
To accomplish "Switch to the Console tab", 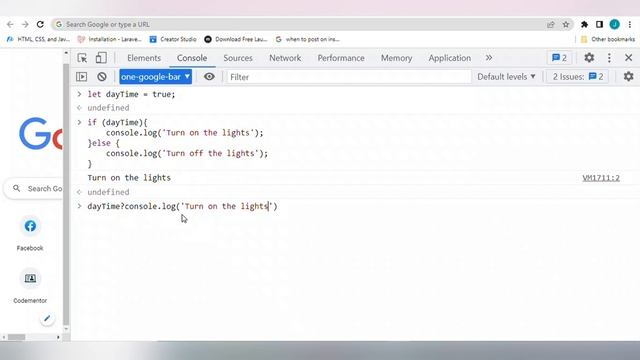I will (192, 58).
